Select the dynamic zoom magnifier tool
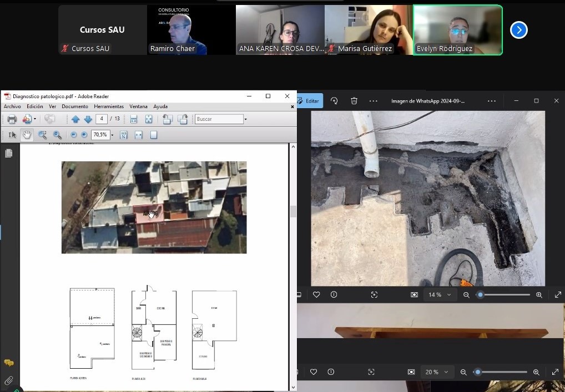 tap(57, 135)
